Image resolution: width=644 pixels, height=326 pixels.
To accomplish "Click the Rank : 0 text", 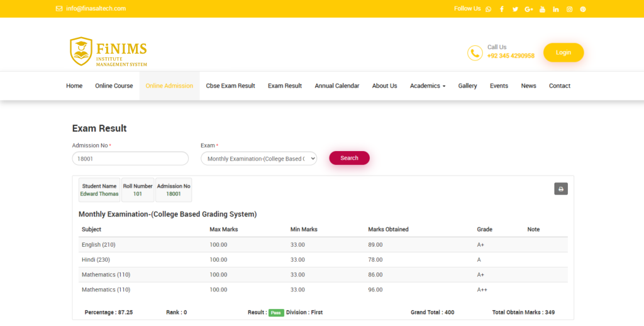I will point(177,312).
